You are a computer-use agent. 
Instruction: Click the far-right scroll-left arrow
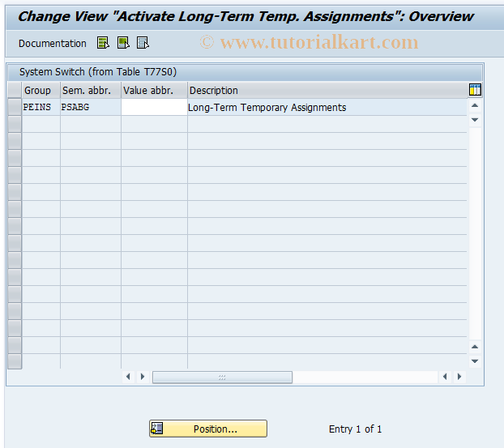445,377
